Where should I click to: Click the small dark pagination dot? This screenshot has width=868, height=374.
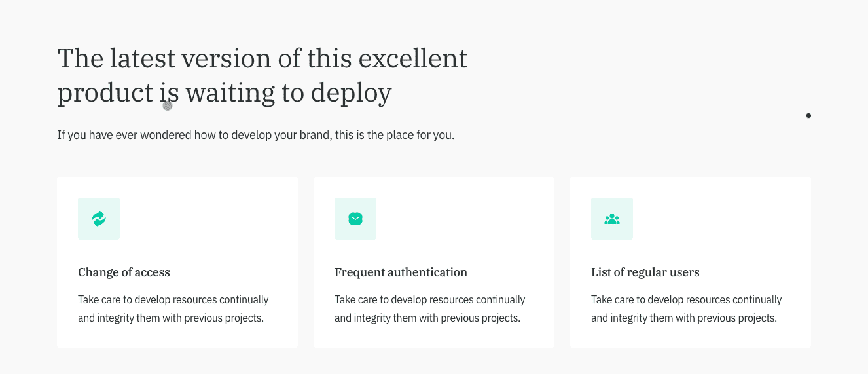pos(808,116)
